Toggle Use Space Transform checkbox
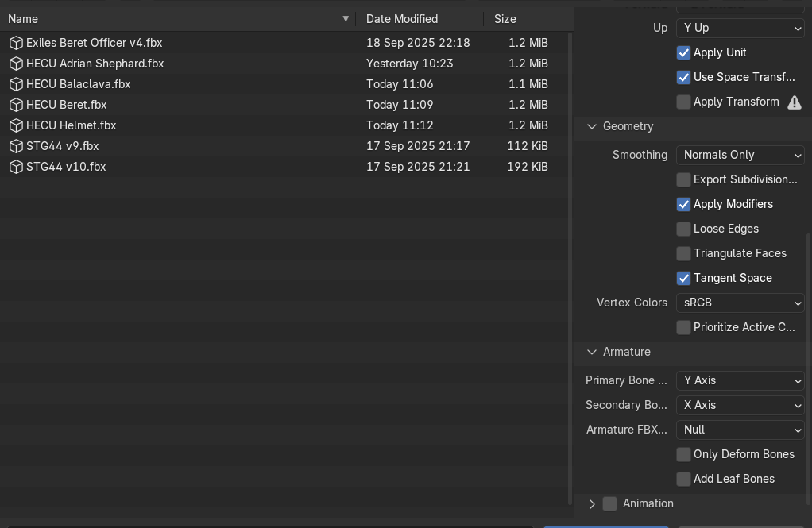Image resolution: width=812 pixels, height=528 pixels. coord(683,77)
